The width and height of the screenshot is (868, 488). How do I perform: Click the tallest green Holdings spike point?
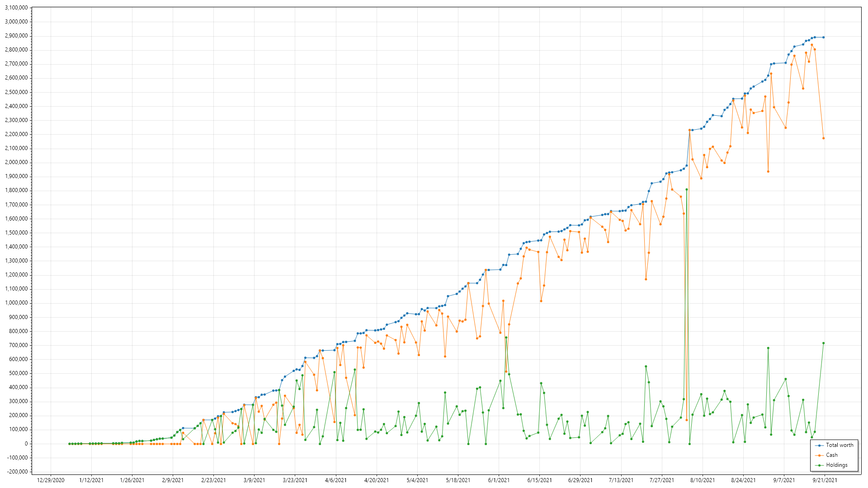(687, 190)
